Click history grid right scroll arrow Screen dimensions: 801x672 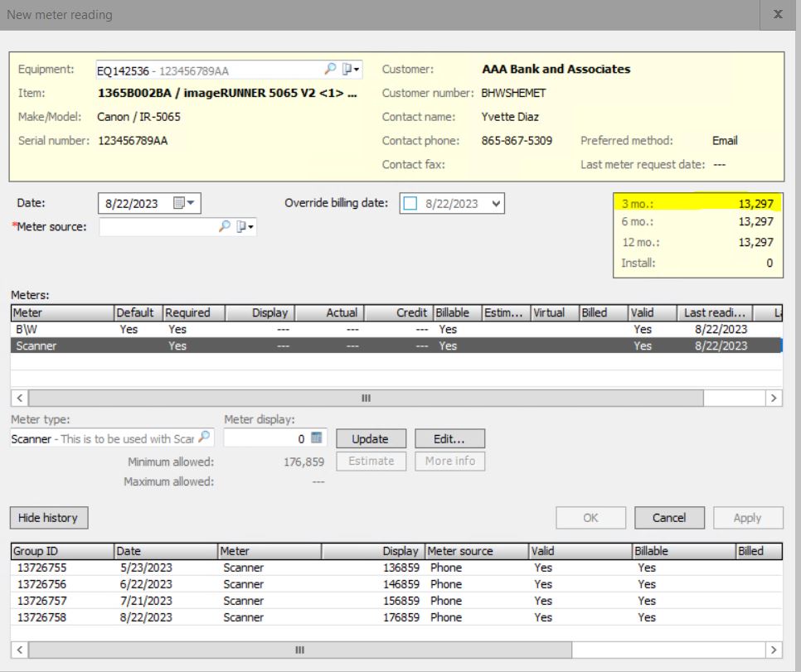(x=774, y=650)
